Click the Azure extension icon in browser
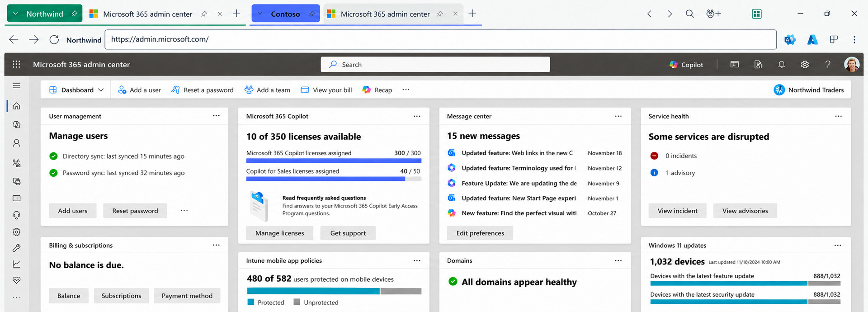This screenshot has height=312, width=868. [x=812, y=39]
